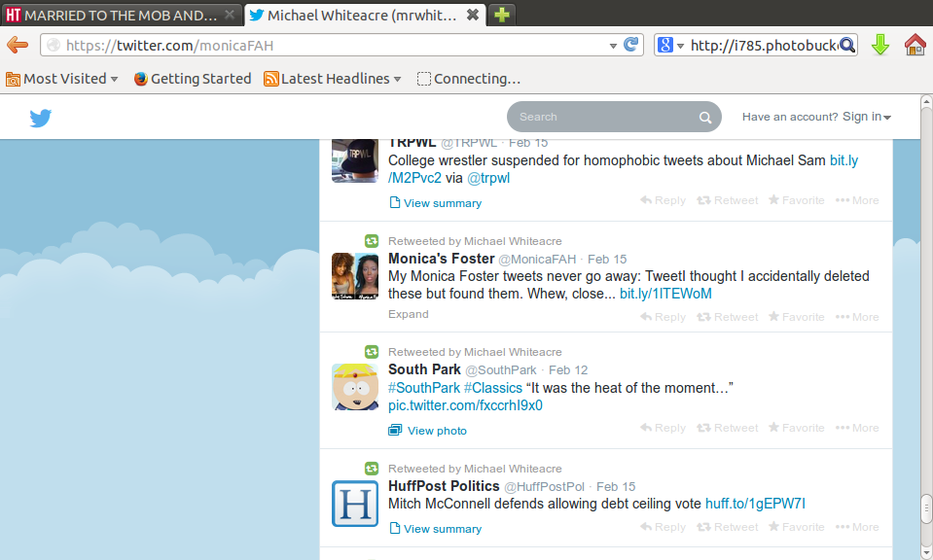Open the HuffPost Politics name link

pyautogui.click(x=444, y=486)
